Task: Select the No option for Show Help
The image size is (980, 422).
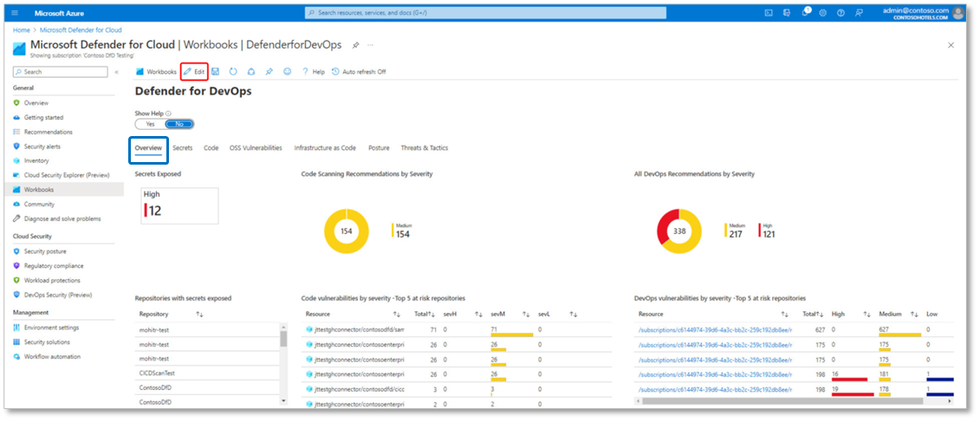Action: 178,124
